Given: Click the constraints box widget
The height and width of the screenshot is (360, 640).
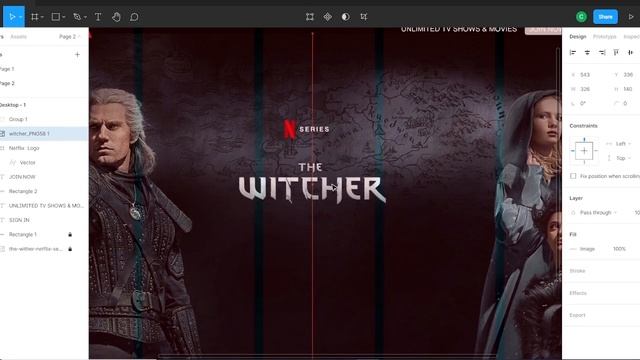Looking at the screenshot, I should point(584,151).
